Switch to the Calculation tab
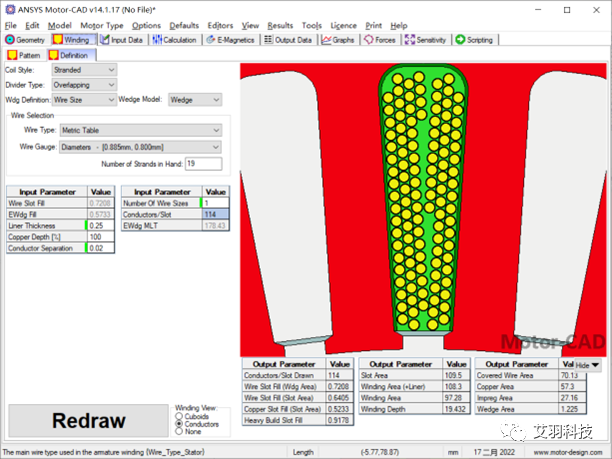612x459 pixels. [x=174, y=40]
